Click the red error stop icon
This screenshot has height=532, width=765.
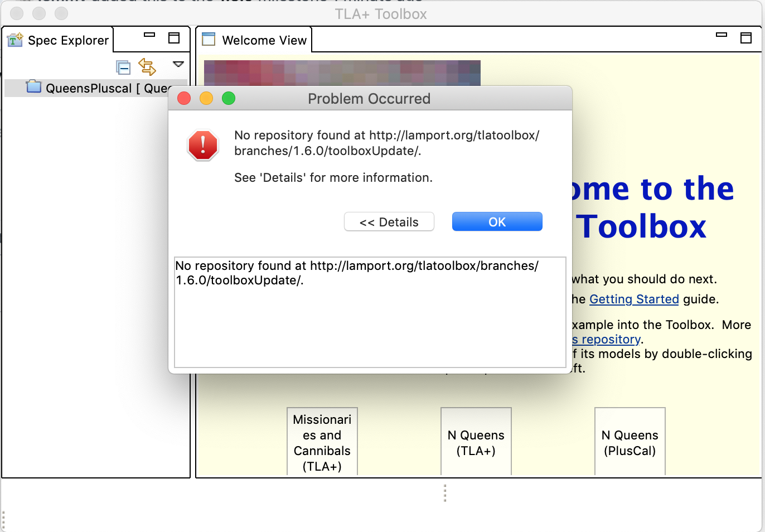click(203, 145)
